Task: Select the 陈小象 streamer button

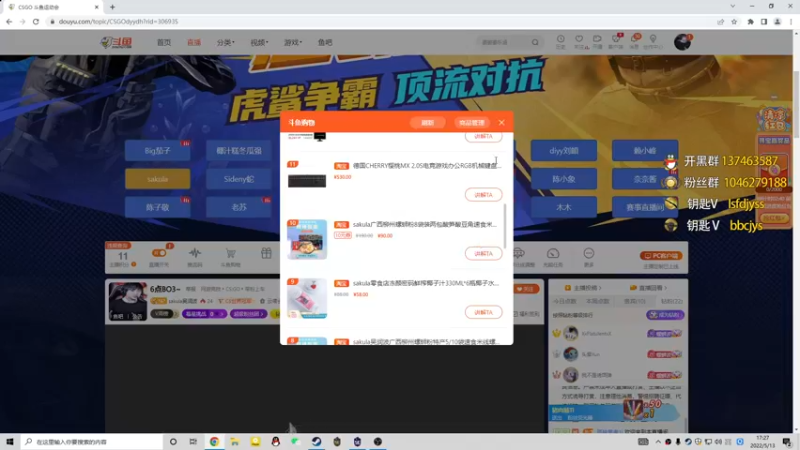Action: pos(564,179)
